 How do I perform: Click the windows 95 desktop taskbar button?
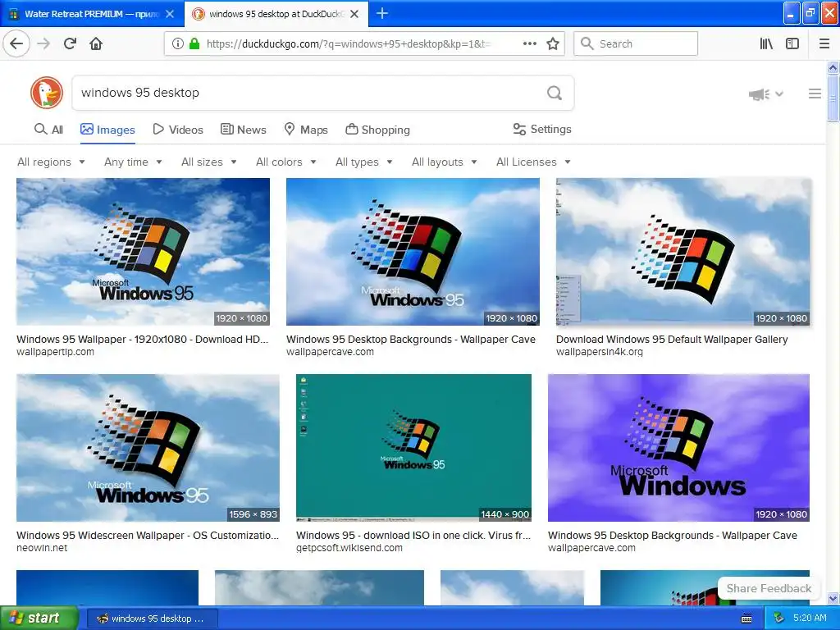(x=152, y=619)
